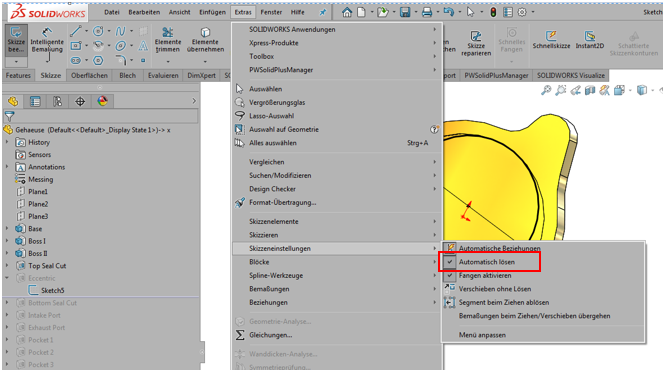Click the Home icon in the toolbar
The width and height of the screenshot is (663, 370).
(x=347, y=12)
